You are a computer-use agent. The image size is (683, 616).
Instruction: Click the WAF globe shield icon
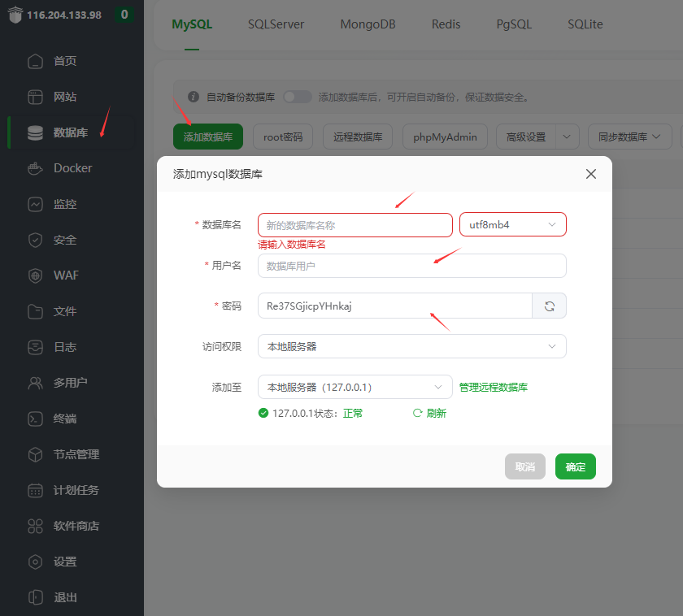tap(35, 275)
